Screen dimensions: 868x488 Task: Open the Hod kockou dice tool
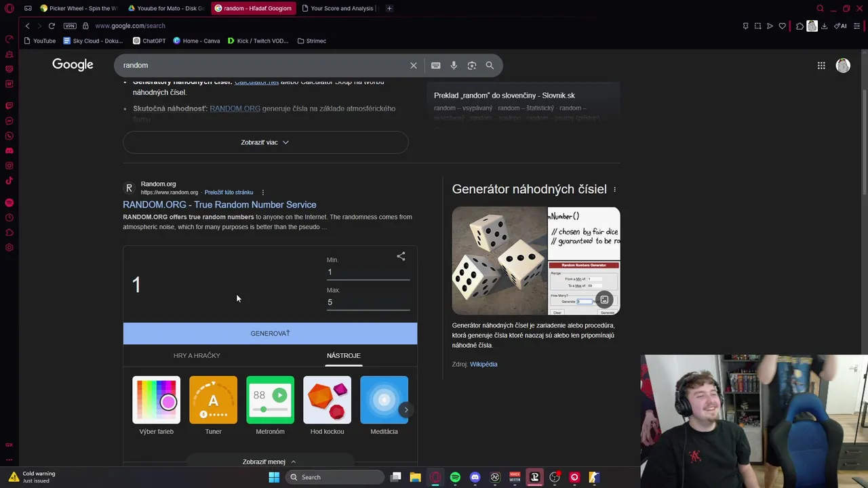(327, 406)
